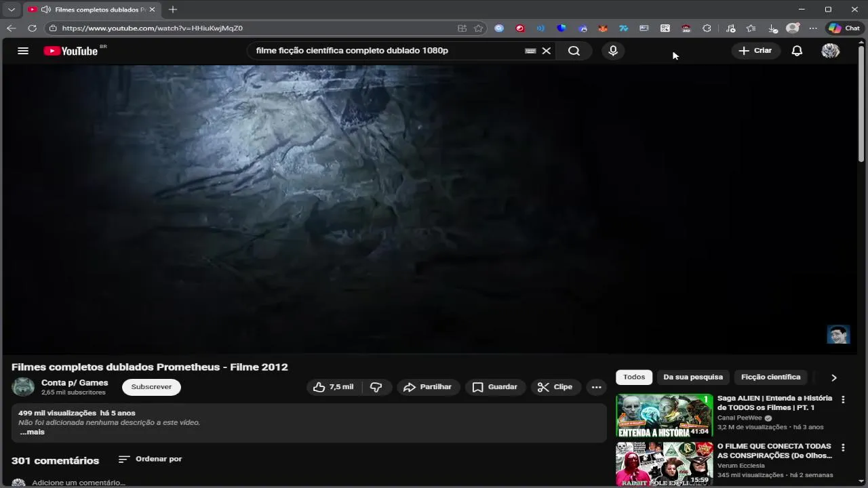Screen dimensions: 868x488
Task: Save the video with Guardar
Action: tap(495, 387)
